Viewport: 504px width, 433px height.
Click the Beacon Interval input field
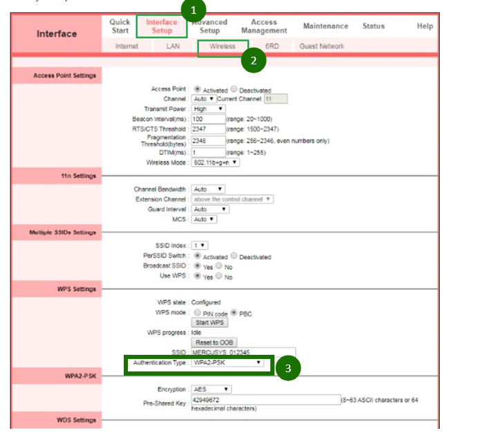208,119
